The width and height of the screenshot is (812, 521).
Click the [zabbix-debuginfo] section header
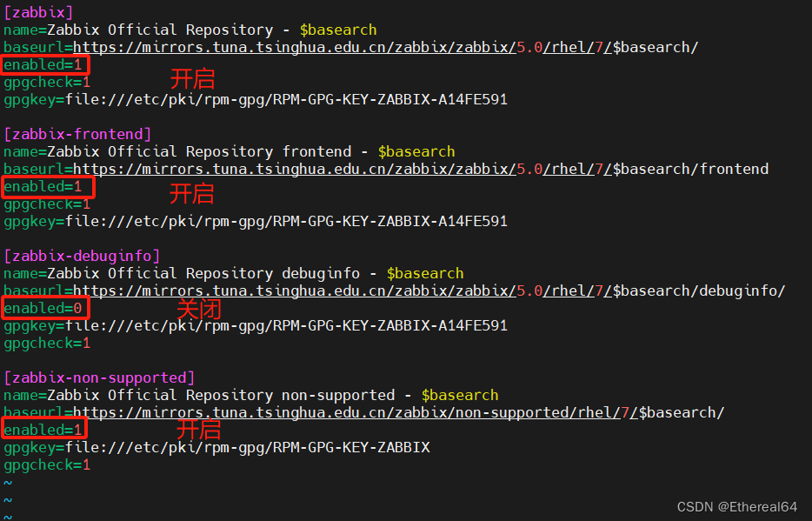[x=82, y=256]
